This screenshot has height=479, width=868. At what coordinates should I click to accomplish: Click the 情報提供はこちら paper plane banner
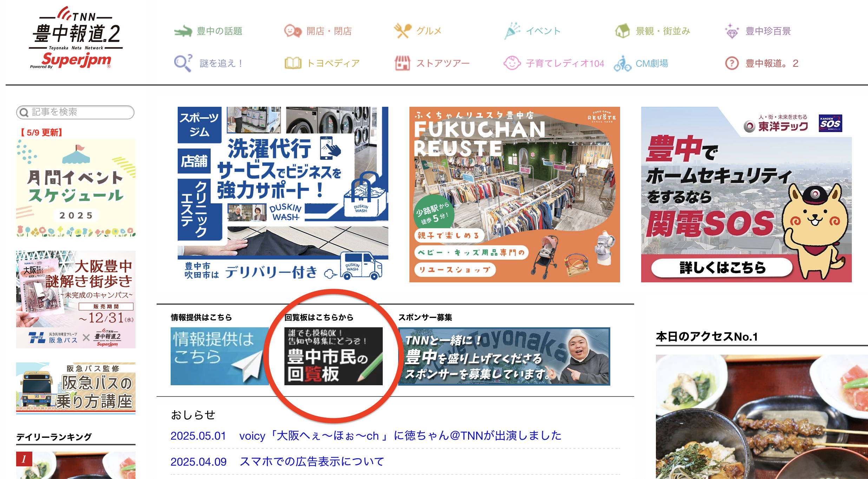[220, 356]
